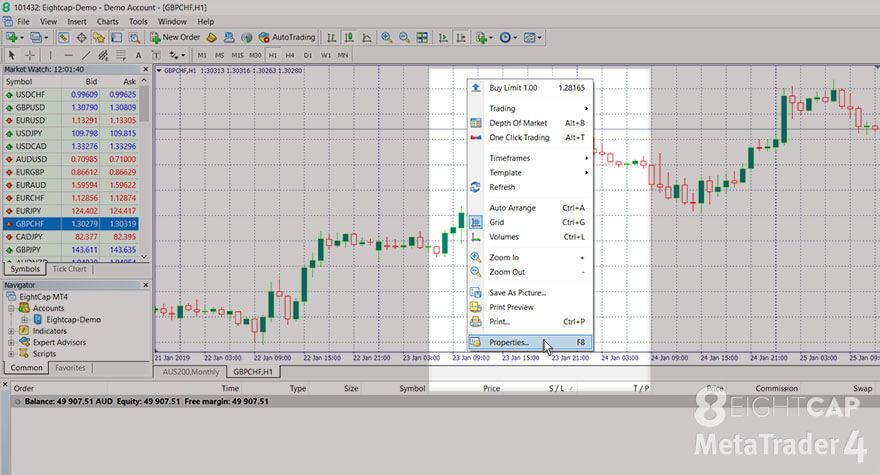Switch to M1 timeframe button
Screen dimensions: 880x475
click(x=202, y=55)
